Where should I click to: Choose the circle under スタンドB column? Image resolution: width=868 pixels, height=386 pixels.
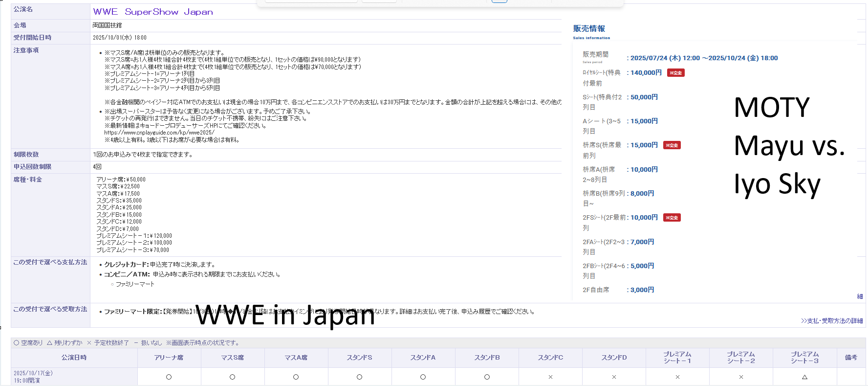click(x=487, y=377)
